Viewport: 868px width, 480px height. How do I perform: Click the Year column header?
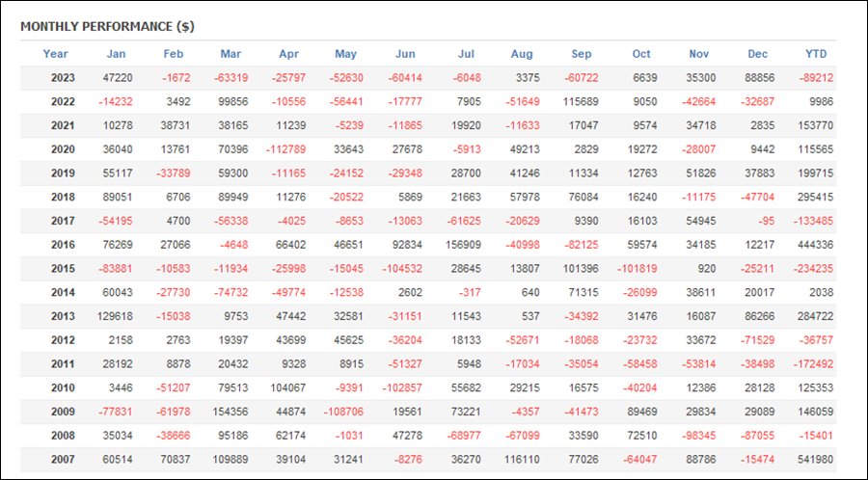[56, 54]
